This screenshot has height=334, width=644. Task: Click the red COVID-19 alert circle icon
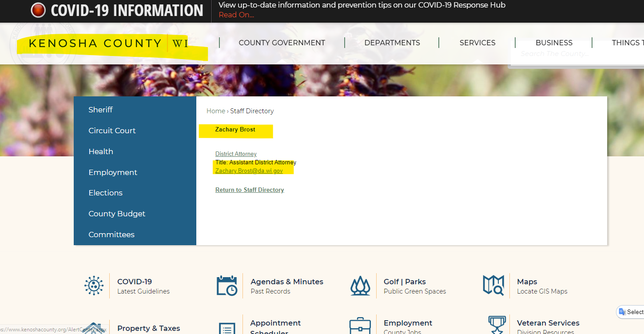point(38,10)
